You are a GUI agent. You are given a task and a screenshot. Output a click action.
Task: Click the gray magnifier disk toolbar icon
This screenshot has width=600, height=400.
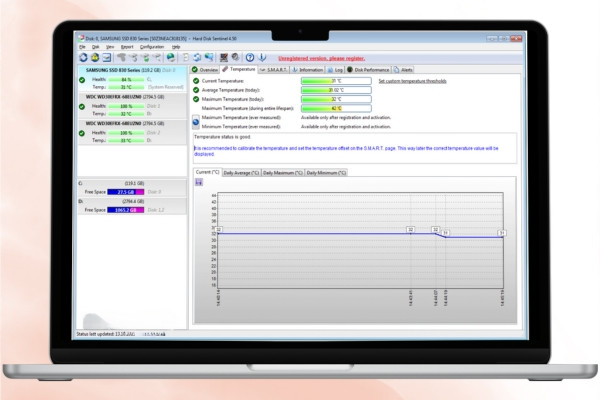pyautogui.click(x=235, y=58)
